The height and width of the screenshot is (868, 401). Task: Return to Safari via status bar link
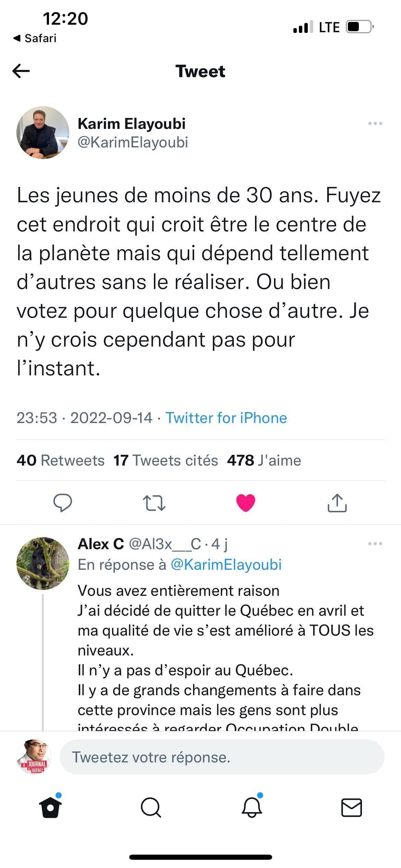pos(34,38)
